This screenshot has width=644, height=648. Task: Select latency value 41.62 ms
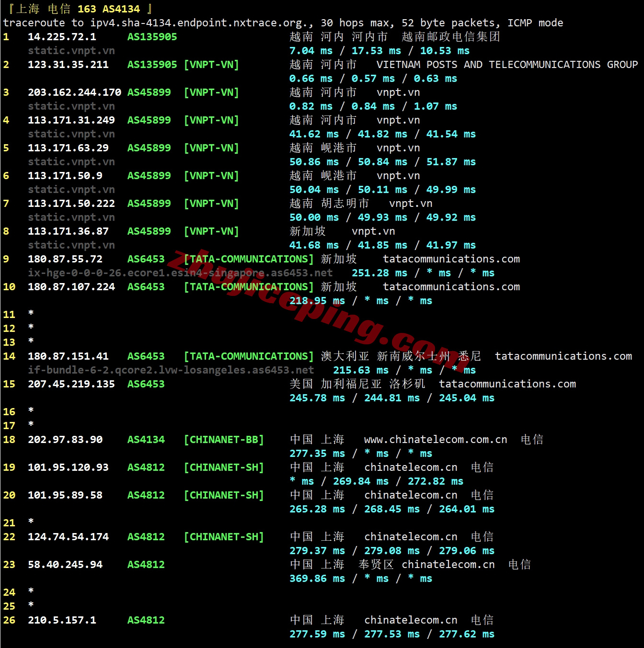[x=314, y=134]
